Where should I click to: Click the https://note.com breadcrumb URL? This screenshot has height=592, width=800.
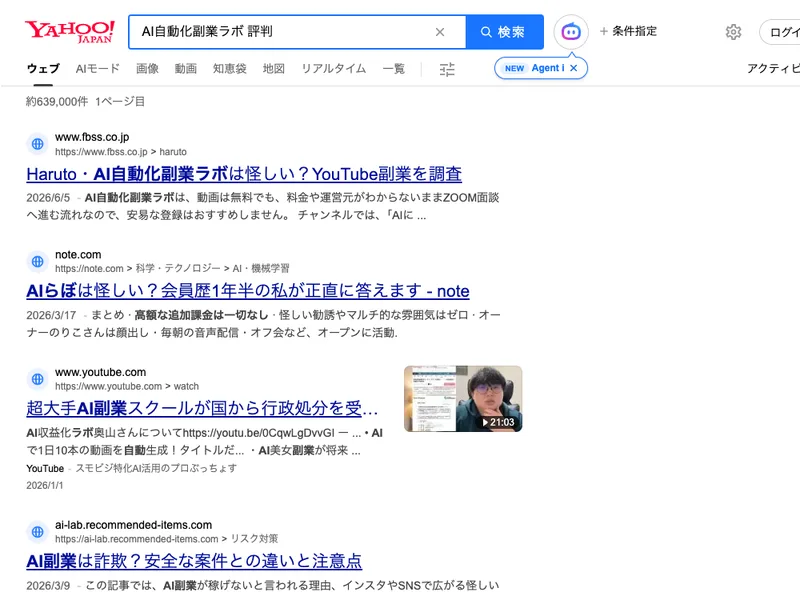tap(172, 268)
